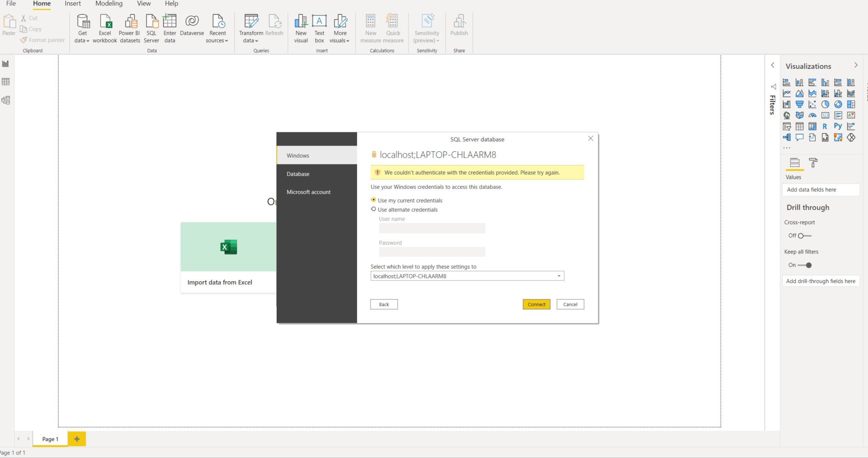The image size is (868, 458).
Task: Click the Back button in dialog
Action: click(384, 304)
